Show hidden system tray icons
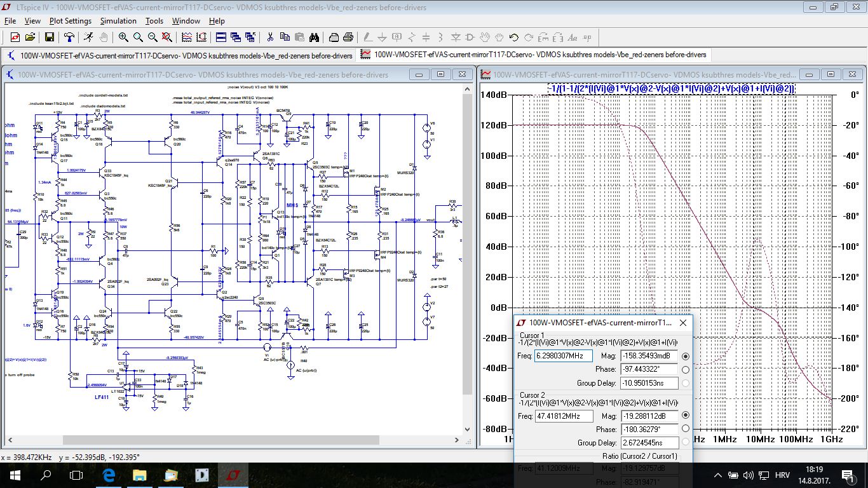The width and height of the screenshot is (868, 488). click(718, 475)
